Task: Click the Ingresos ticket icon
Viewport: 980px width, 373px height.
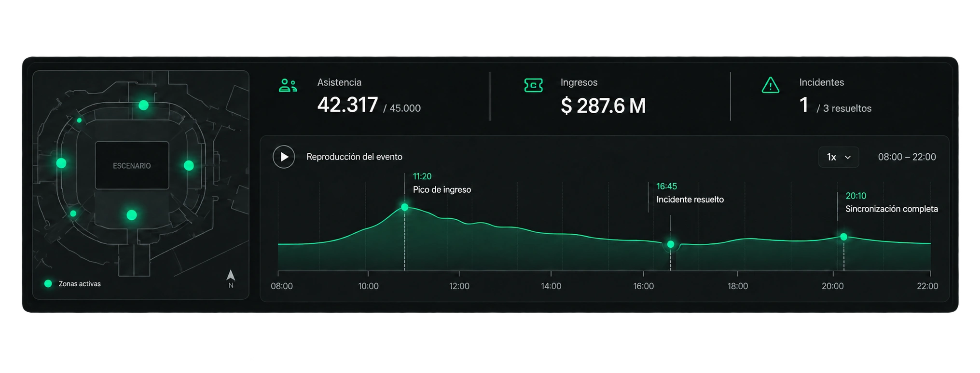Action: (x=533, y=85)
